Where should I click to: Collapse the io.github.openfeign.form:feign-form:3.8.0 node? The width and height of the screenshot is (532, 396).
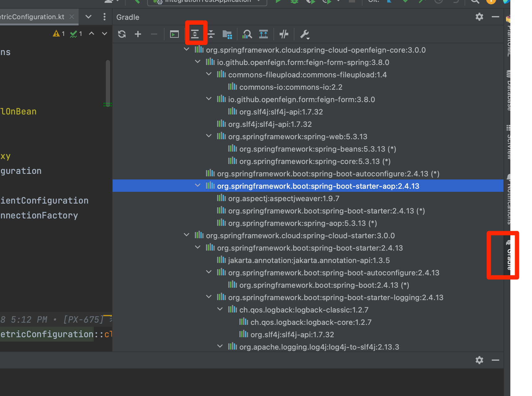(x=209, y=99)
